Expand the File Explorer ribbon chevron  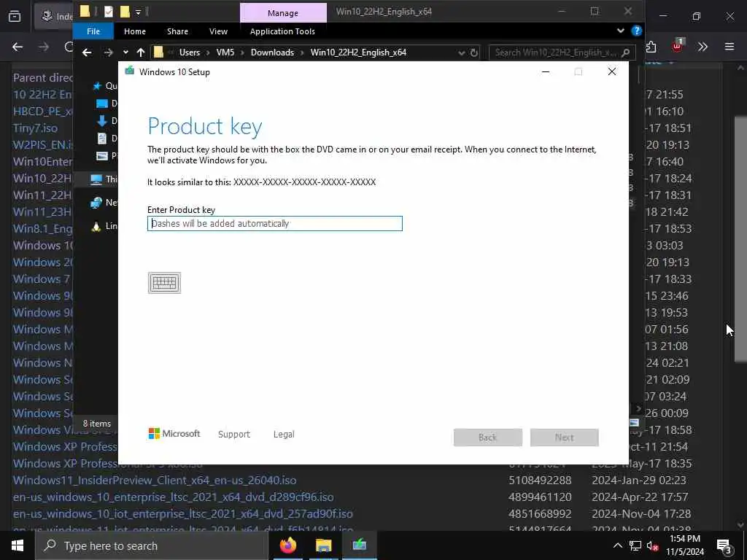620,31
